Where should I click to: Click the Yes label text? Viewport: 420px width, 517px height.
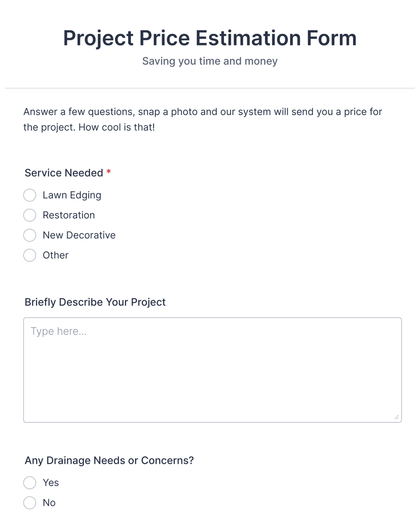coord(51,483)
